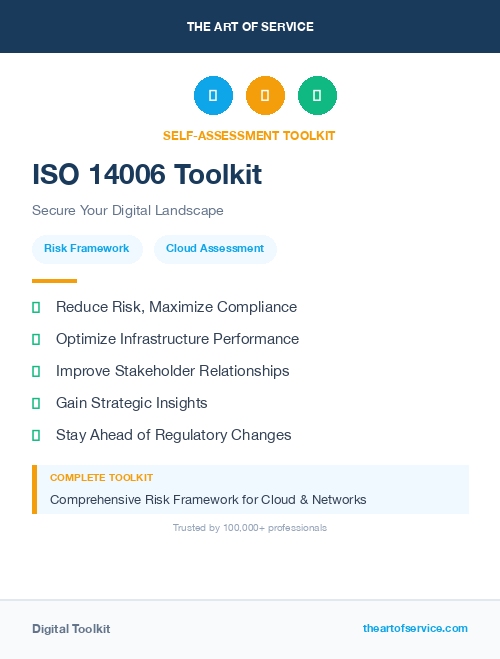
Task: Click Secure Your Digital Landscape subtitle
Action: (128, 210)
